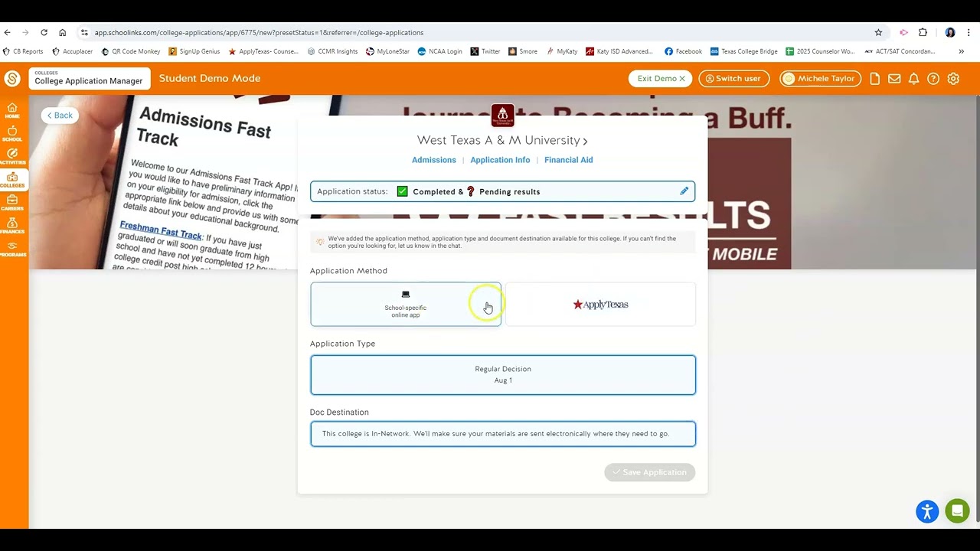This screenshot has width=980, height=551.
Task: Open the Chrome three-dot menu
Action: click(x=969, y=32)
